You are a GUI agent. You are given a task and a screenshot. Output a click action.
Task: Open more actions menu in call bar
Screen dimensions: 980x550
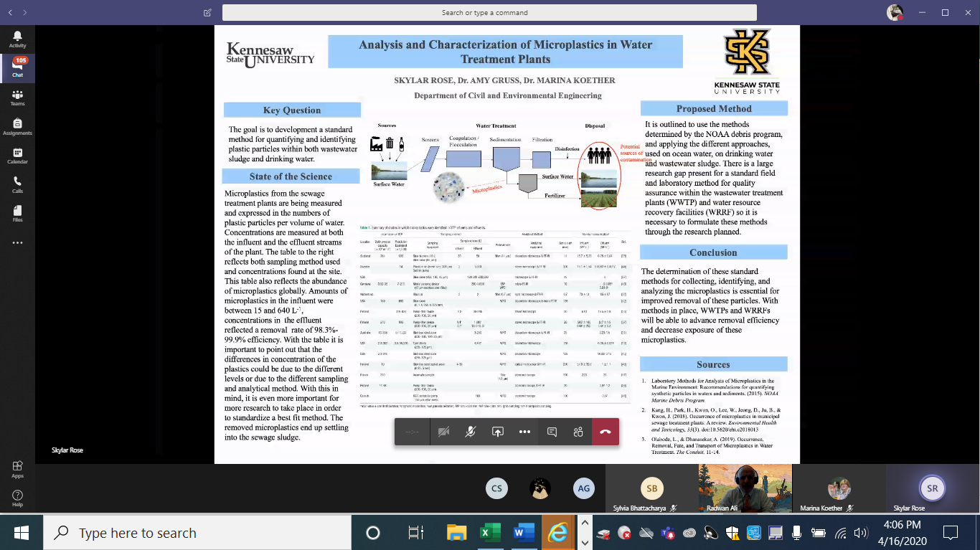(524, 432)
